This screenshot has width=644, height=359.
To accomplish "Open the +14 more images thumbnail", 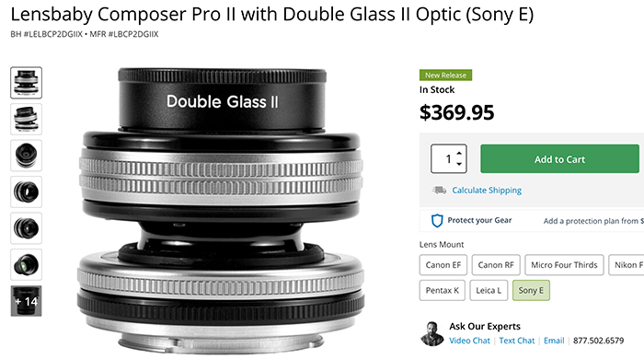I will tap(27, 301).
